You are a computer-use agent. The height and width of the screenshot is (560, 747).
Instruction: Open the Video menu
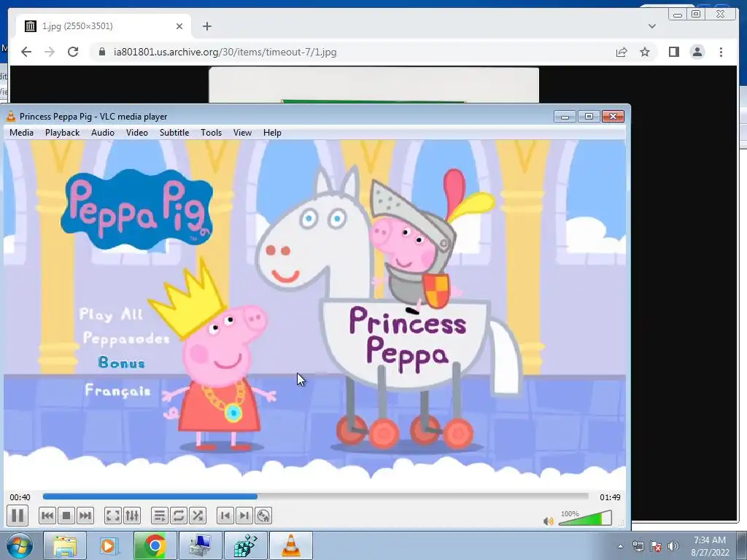[136, 133]
